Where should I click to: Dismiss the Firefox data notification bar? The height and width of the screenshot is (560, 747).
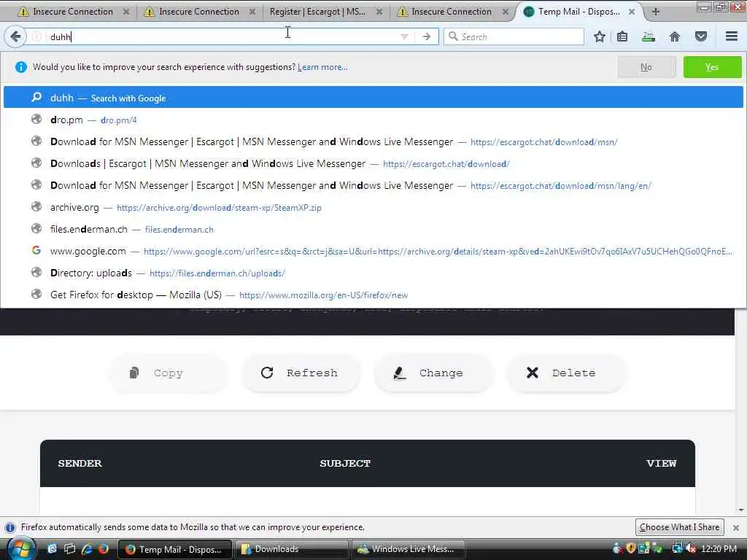click(x=736, y=528)
